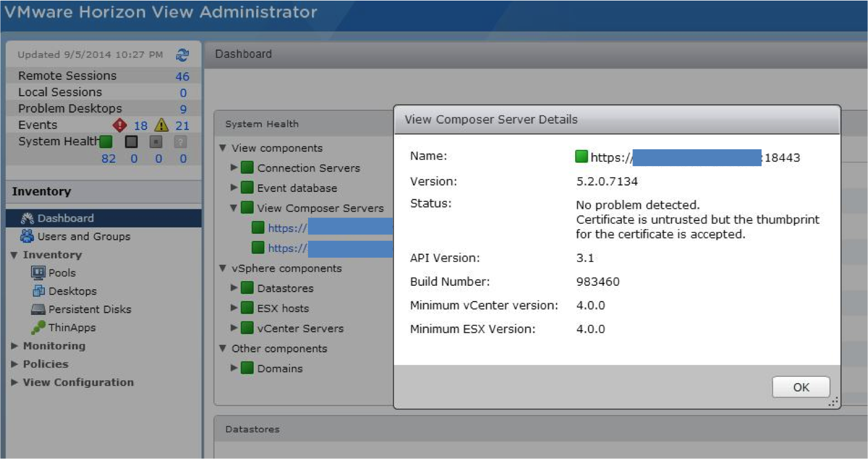Click the Desktops icon
868x459 pixels.
coord(39,291)
